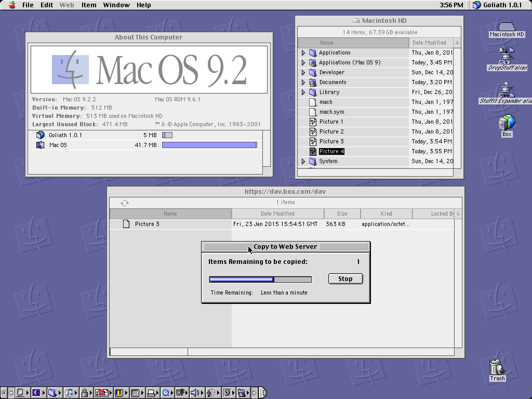Select the highlighted Picture 4 name in Macintosh HD
Image resolution: width=532 pixels, height=399 pixels.
(331, 151)
